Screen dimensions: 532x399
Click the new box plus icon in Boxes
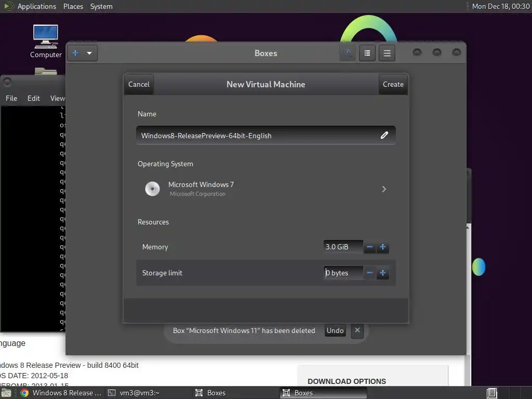75,53
